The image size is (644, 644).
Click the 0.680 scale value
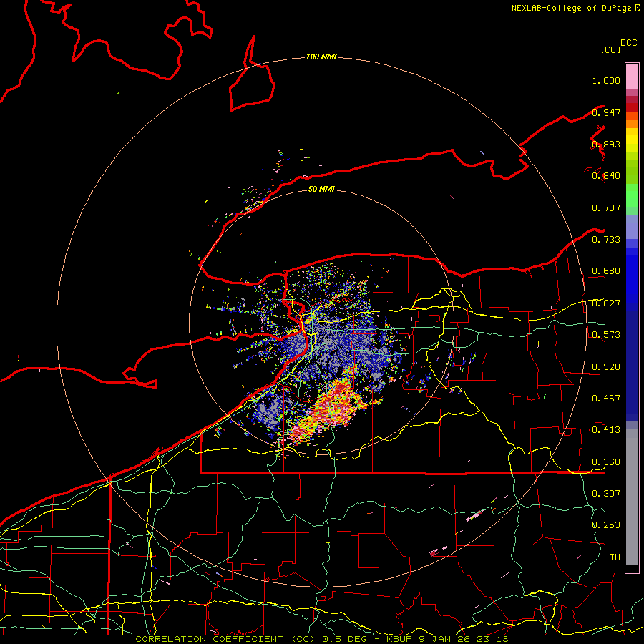606,271
